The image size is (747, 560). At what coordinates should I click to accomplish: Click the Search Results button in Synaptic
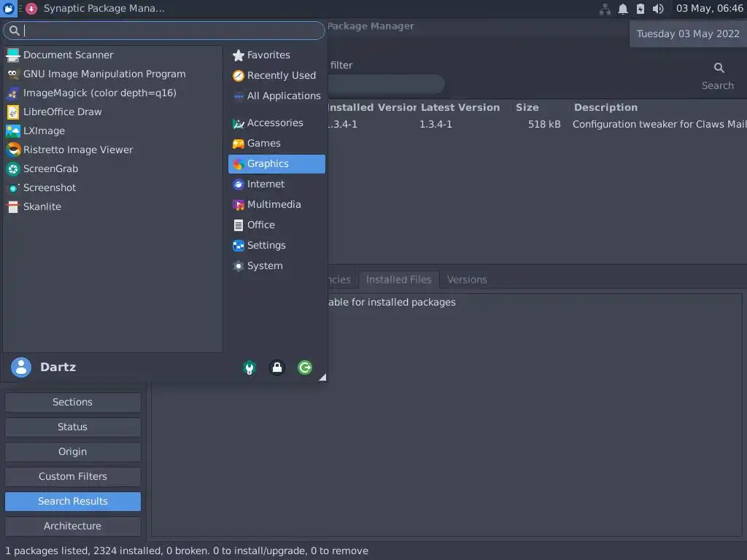click(73, 502)
